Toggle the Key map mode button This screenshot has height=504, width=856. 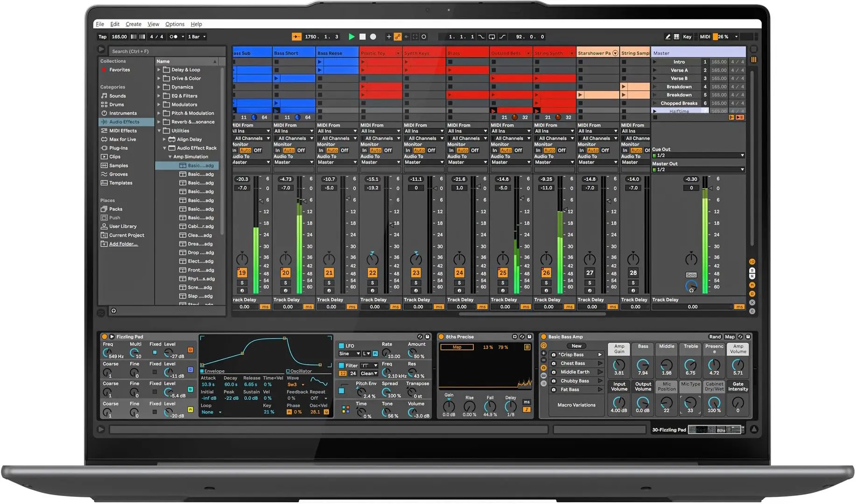click(687, 36)
